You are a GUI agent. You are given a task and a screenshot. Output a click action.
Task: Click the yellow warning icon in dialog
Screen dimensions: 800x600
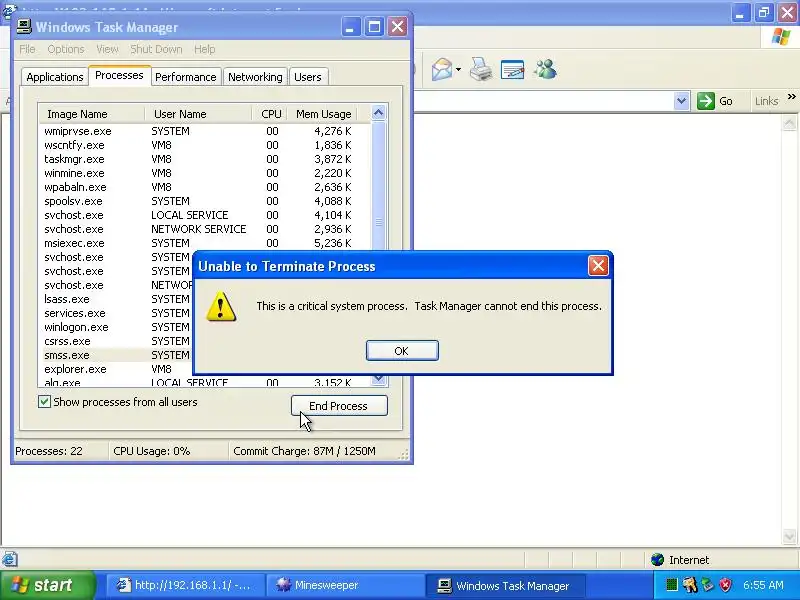221,306
